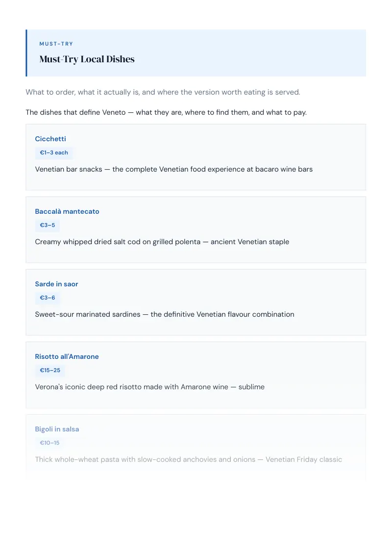Open the Risotto all'Amarone heading
The width and height of the screenshot is (392, 555).
click(67, 356)
